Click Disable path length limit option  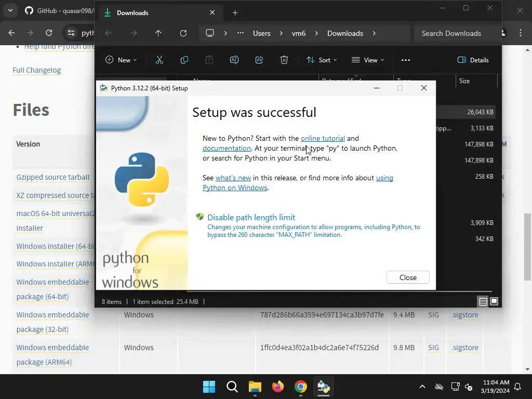[x=251, y=217]
